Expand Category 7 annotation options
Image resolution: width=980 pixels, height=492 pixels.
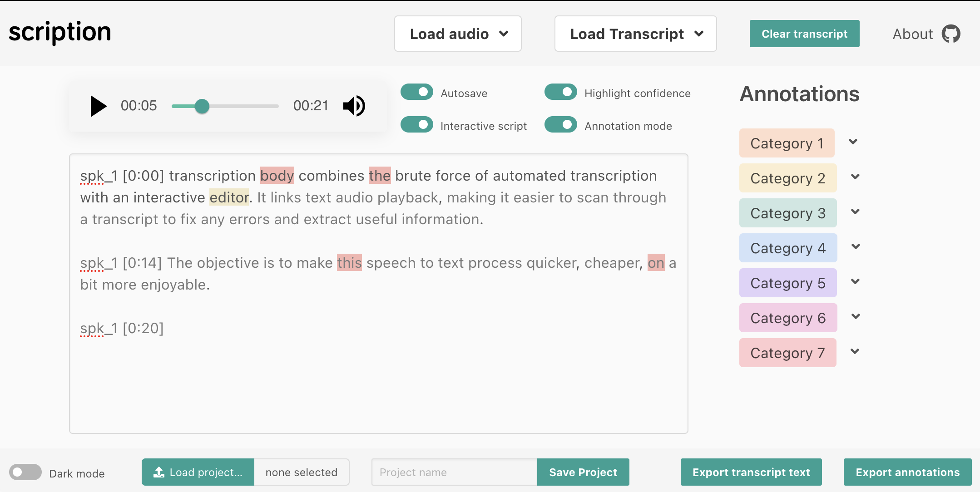856,352
